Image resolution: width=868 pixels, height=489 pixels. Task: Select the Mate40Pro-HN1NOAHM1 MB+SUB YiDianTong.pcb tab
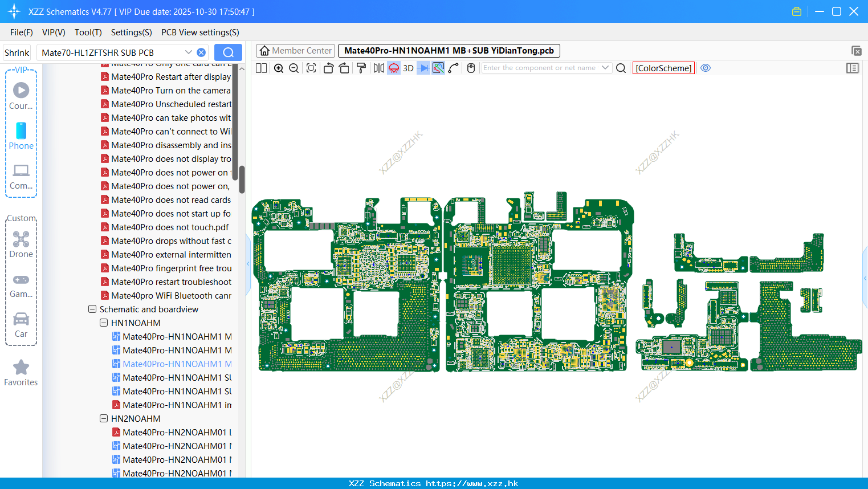point(449,51)
